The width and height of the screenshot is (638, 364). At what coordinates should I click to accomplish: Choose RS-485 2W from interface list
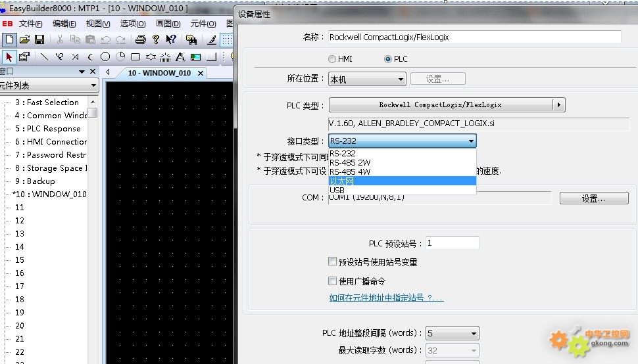point(402,162)
